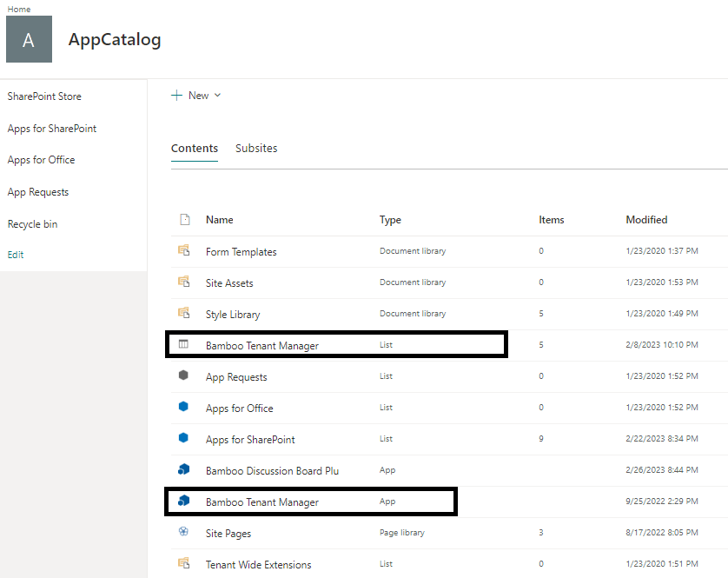Image resolution: width=728 pixels, height=578 pixels.
Task: Open SharePoint Store in left navigation
Action: click(x=44, y=96)
